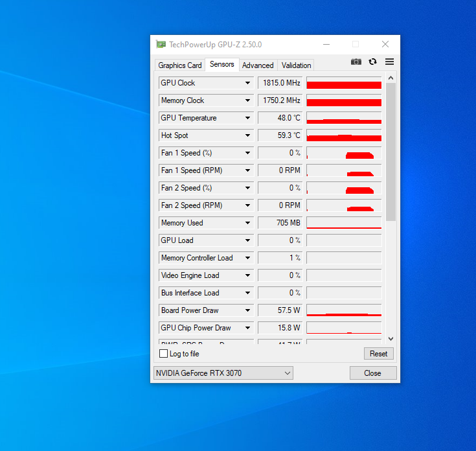The height and width of the screenshot is (451, 476).
Task: Click the Fan 1 Speed (%) history graph
Action: 344,153
